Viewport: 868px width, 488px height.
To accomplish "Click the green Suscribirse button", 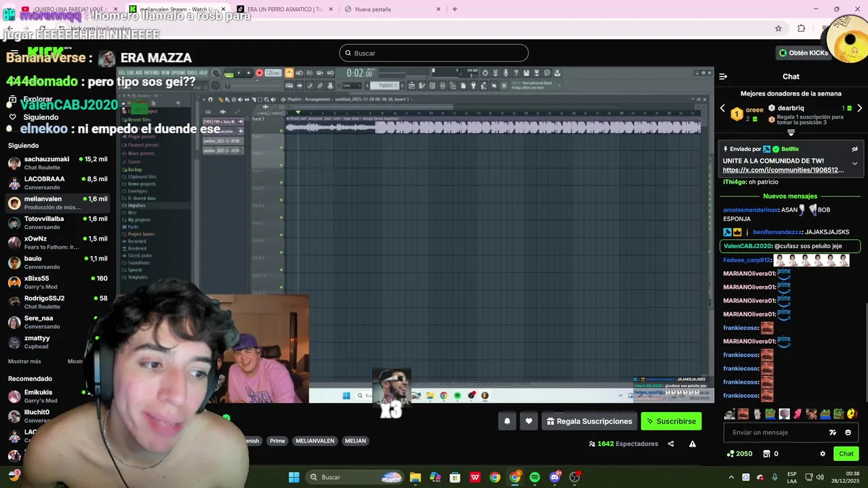I will [671, 421].
